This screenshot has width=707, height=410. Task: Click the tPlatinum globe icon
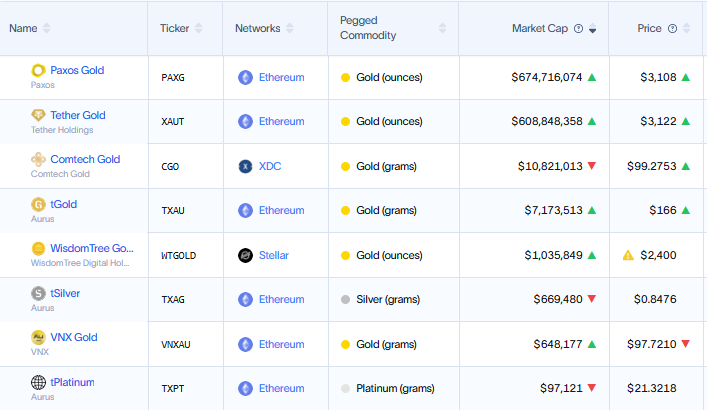38,382
